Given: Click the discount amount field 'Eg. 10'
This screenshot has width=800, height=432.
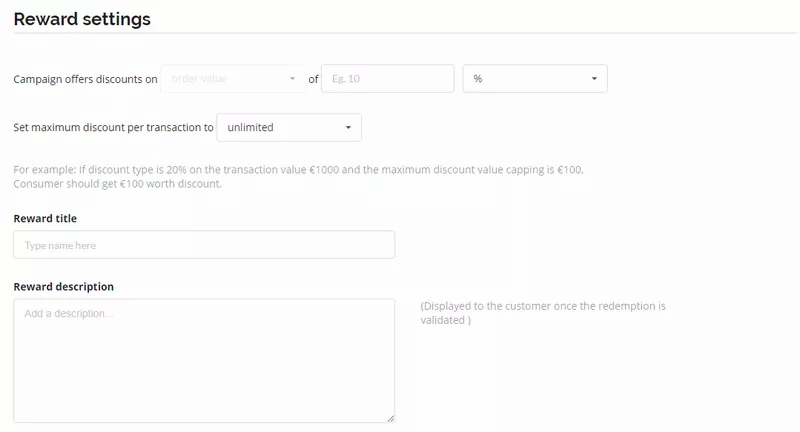Looking at the screenshot, I should (388, 79).
